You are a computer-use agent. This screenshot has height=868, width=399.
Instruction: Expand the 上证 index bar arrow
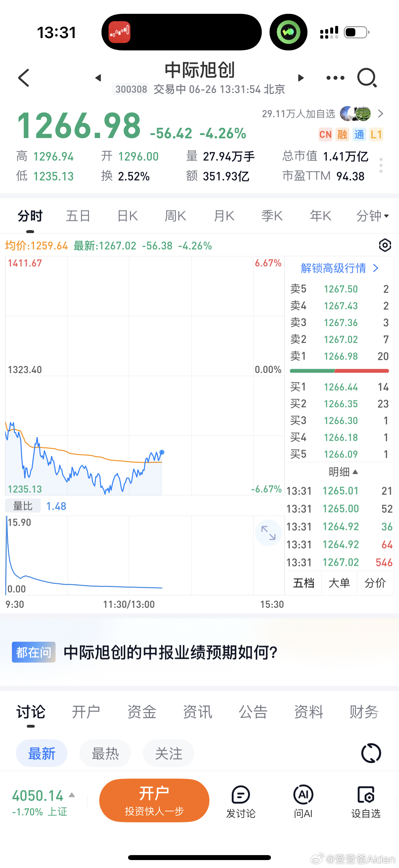pyautogui.click(x=72, y=795)
